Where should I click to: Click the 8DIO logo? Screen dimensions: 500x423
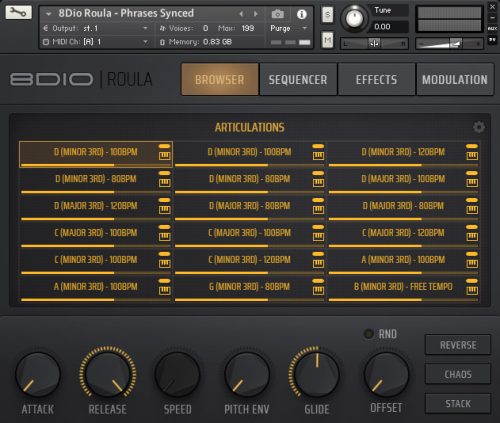point(52,80)
